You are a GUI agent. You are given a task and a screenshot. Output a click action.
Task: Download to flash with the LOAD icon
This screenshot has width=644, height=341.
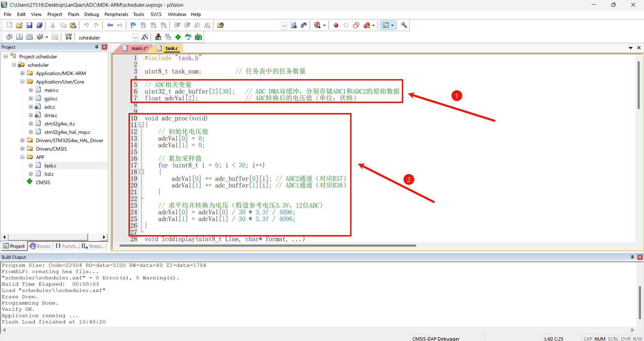click(68, 37)
